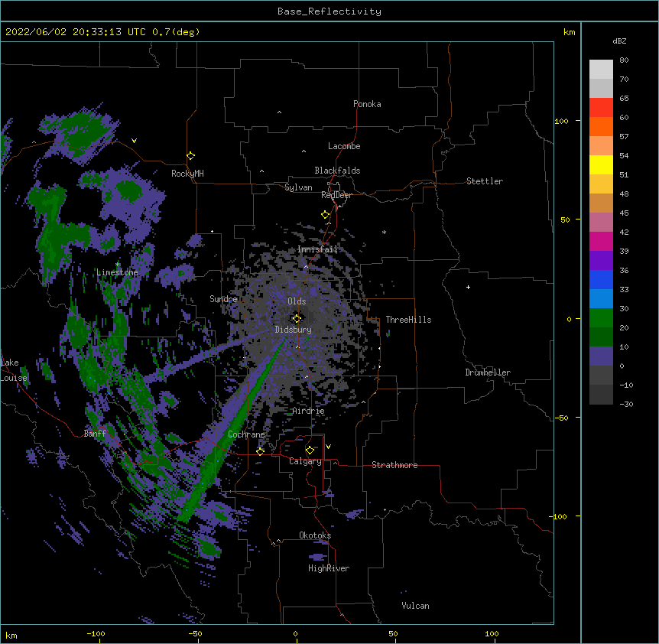Click the km label at top right
Viewport: 659px width, 644px height.
tap(569, 32)
